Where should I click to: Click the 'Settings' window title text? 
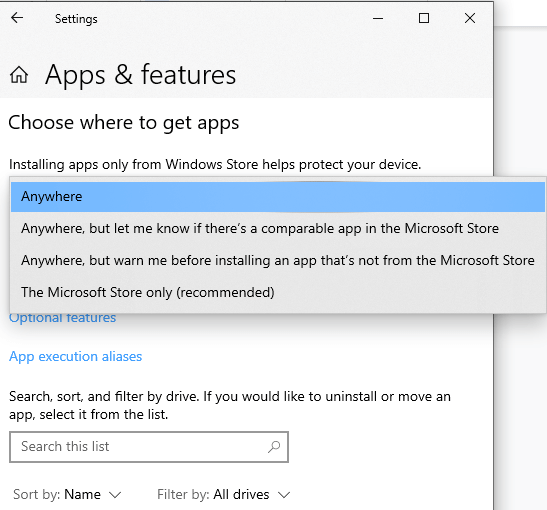(76, 19)
